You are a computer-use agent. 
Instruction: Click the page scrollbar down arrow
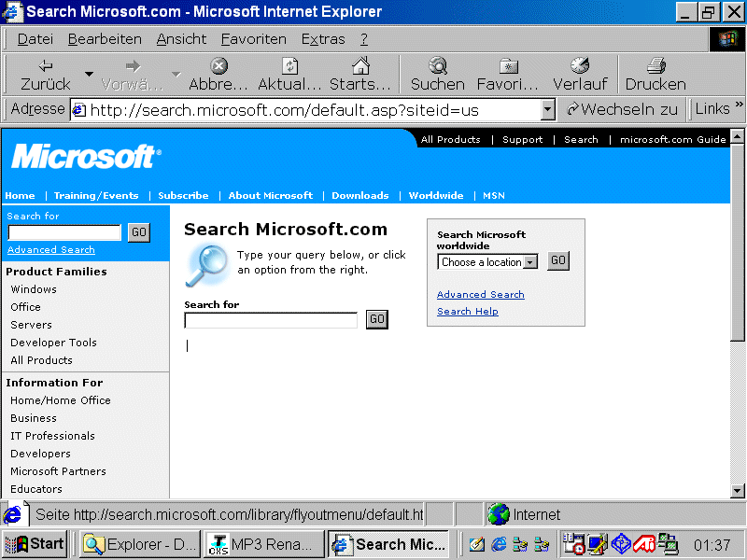click(x=737, y=490)
